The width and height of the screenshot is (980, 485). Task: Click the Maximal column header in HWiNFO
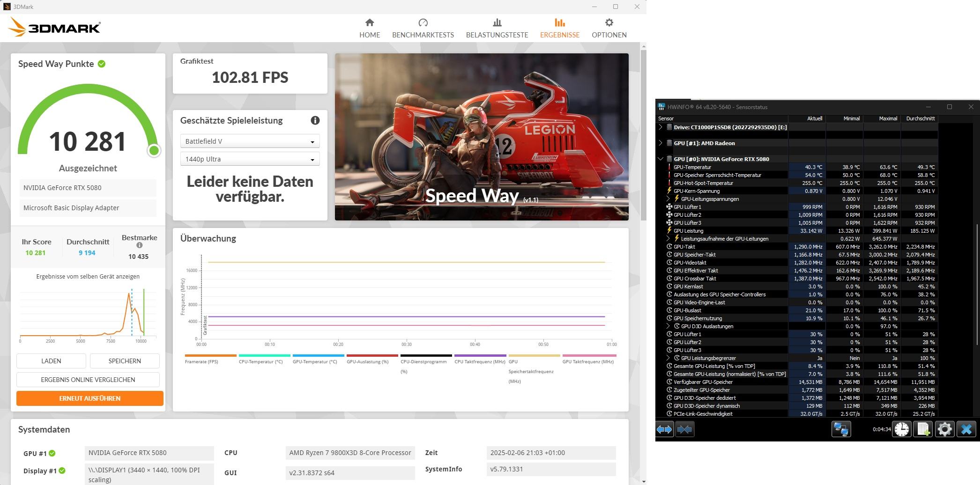pos(882,118)
